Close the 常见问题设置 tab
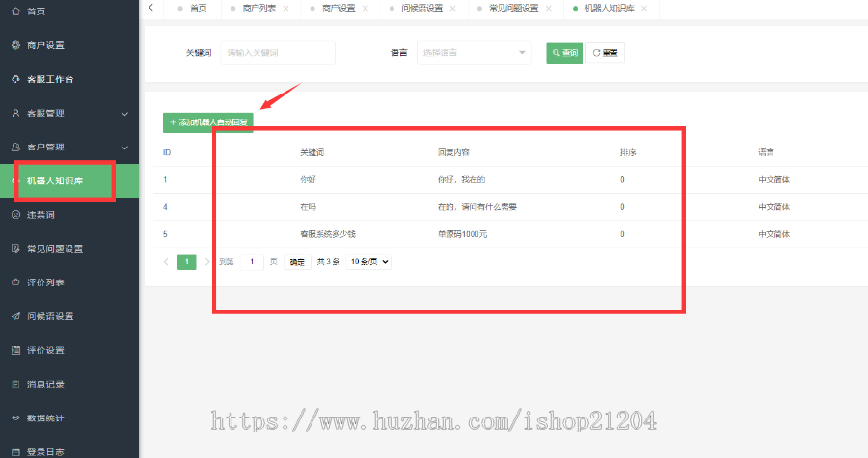 [549, 9]
